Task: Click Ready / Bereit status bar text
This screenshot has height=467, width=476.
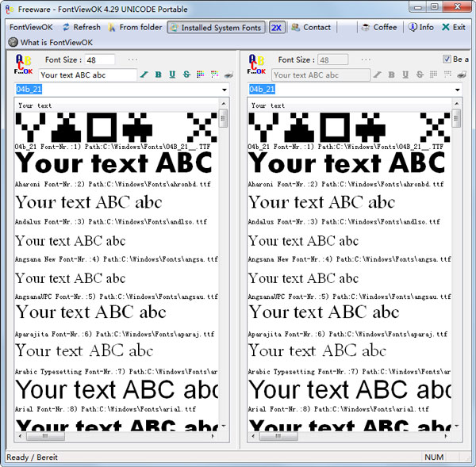Action: pyautogui.click(x=32, y=457)
